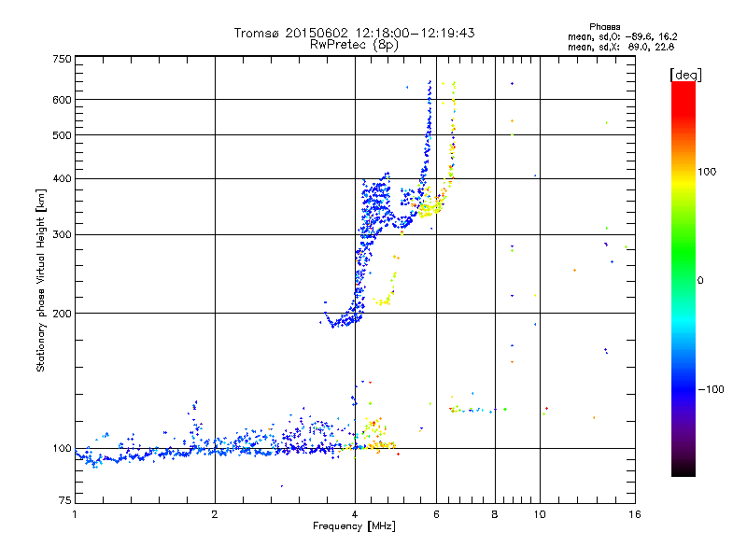Click the '[deg]' colorbar unit label

click(x=685, y=75)
